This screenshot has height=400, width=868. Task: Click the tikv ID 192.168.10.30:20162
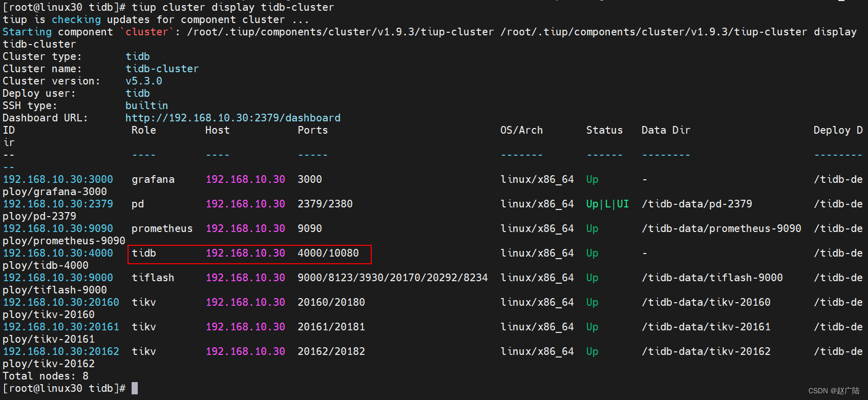[61, 351]
